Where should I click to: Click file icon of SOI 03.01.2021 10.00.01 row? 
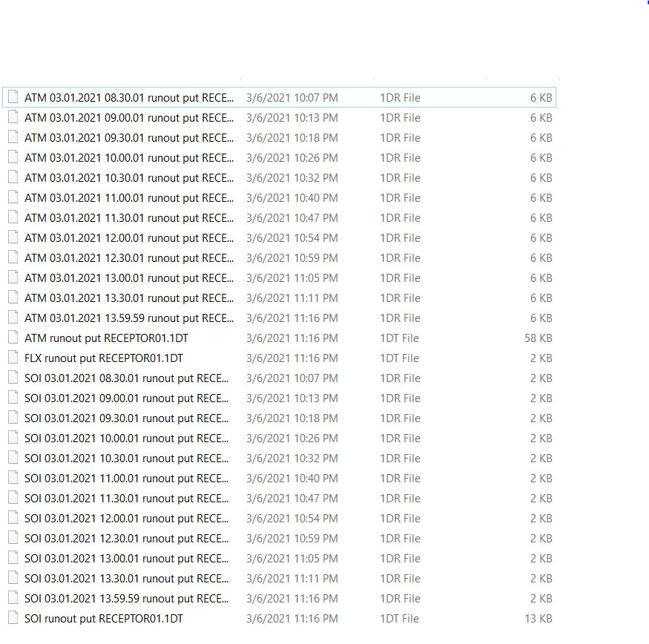tap(13, 437)
